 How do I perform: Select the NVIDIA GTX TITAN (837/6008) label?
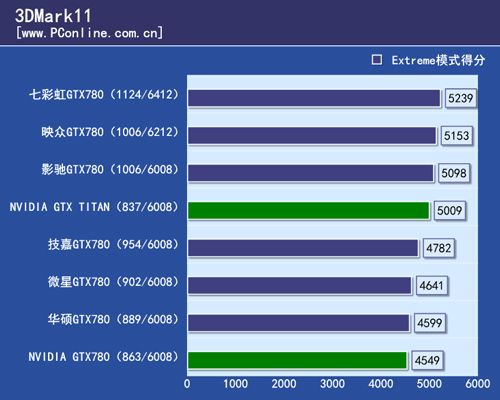[x=94, y=207]
